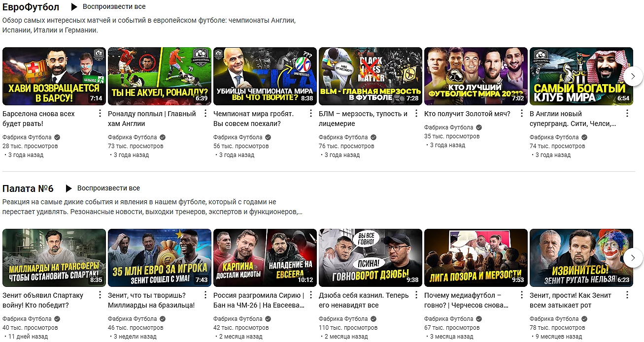The image size is (644, 342).
Task: Open three-dot menu for 'Дзюба себя казнил' video
Action: click(416, 295)
